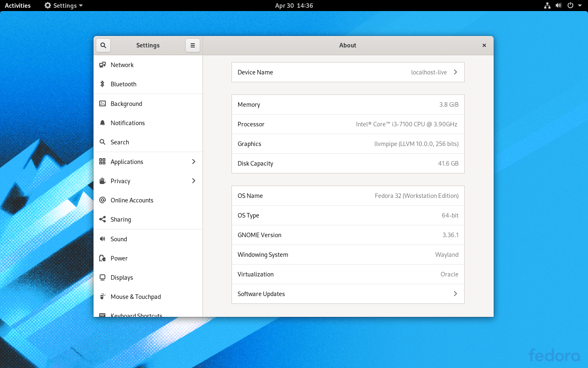Image resolution: width=588 pixels, height=368 pixels.
Task: Click the llvmpipe graphics value
Action: [x=416, y=144]
